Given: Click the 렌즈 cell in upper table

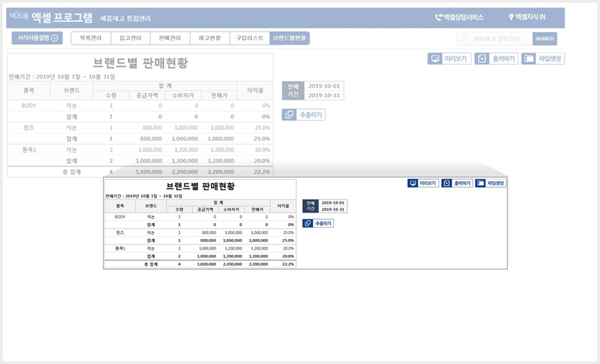Looking at the screenshot, I should pos(29,128).
